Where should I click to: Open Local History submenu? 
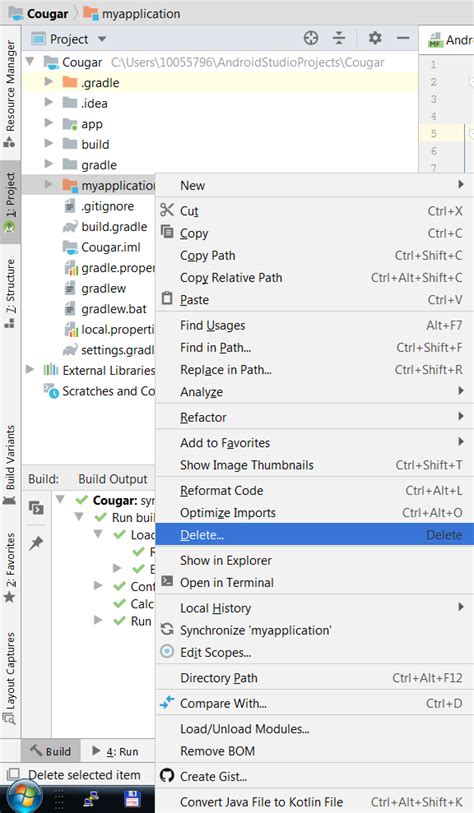click(x=315, y=608)
